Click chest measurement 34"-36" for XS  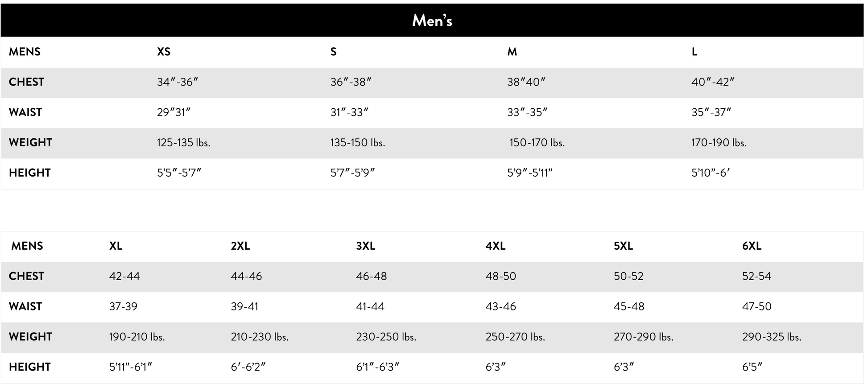(177, 82)
